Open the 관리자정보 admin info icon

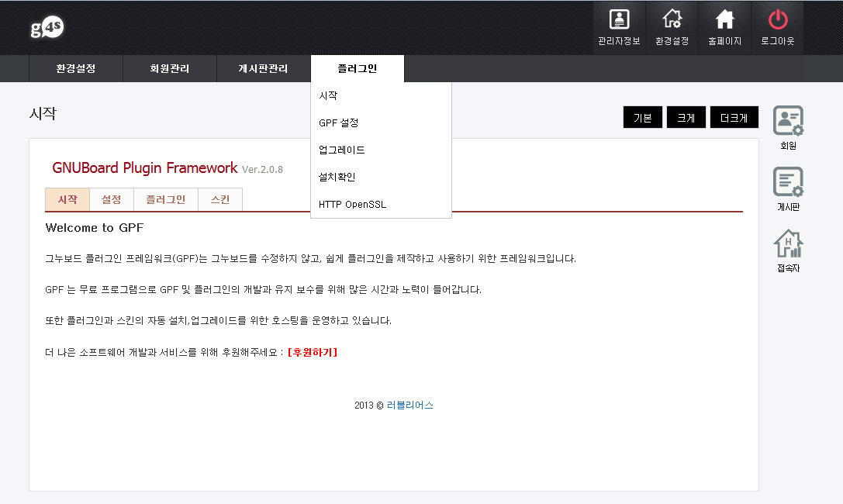pos(619,26)
